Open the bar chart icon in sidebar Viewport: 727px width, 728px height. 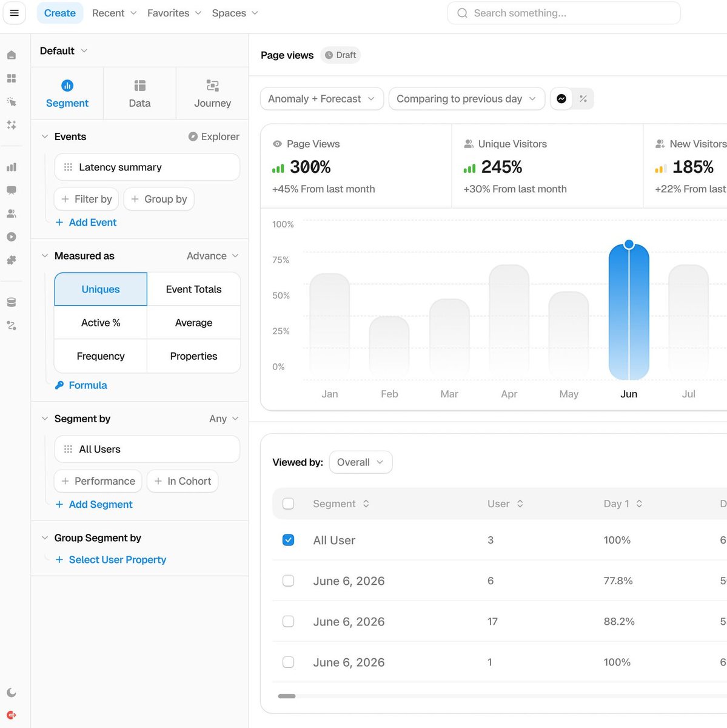12,167
